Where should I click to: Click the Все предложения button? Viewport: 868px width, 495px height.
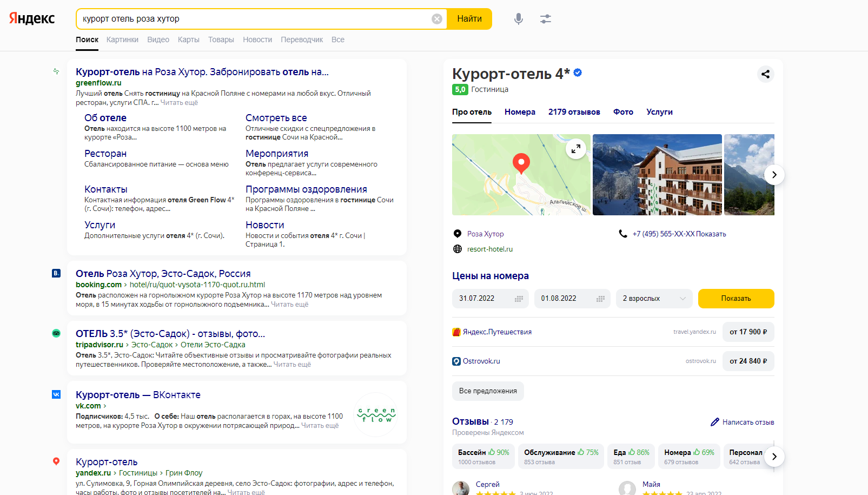(x=488, y=391)
